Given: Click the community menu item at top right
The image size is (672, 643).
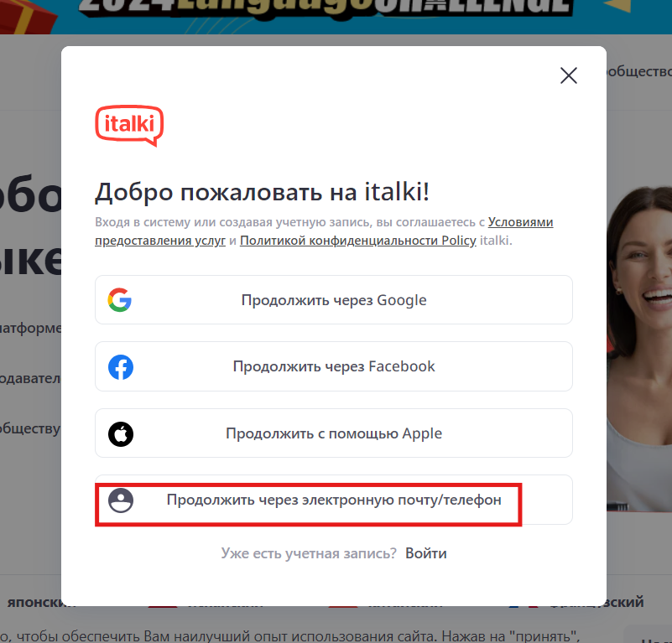Looking at the screenshot, I should pyautogui.click(x=639, y=71).
